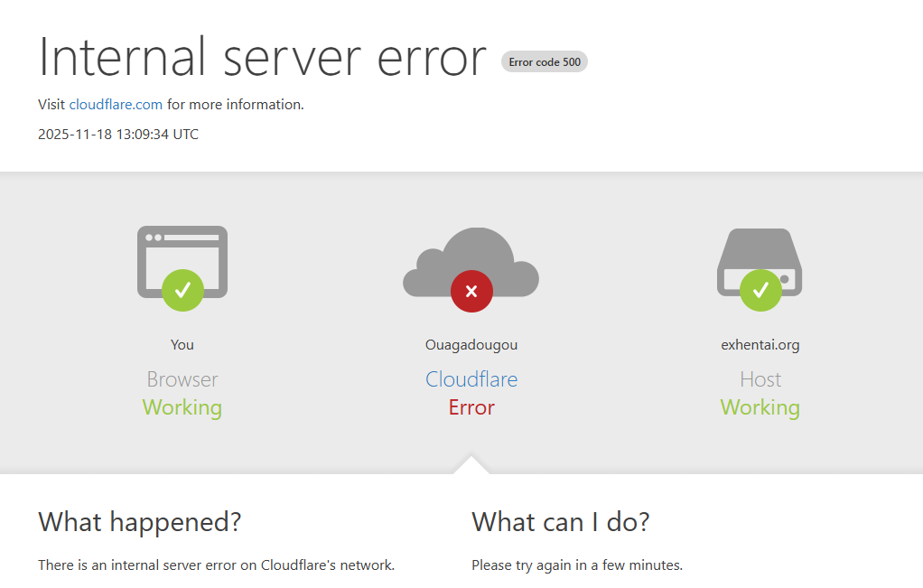Click the green Working status under Host
The width and height of the screenshot is (923, 588).
(x=760, y=407)
